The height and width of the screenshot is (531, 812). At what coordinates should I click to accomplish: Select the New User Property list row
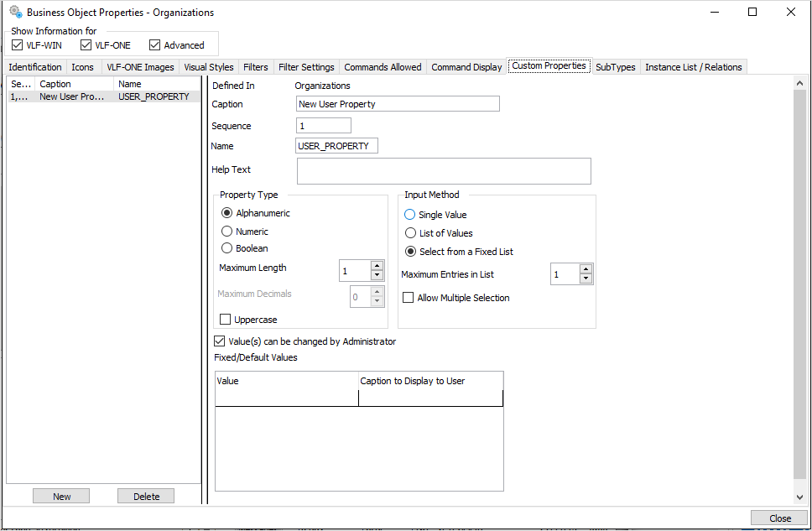[x=103, y=96]
